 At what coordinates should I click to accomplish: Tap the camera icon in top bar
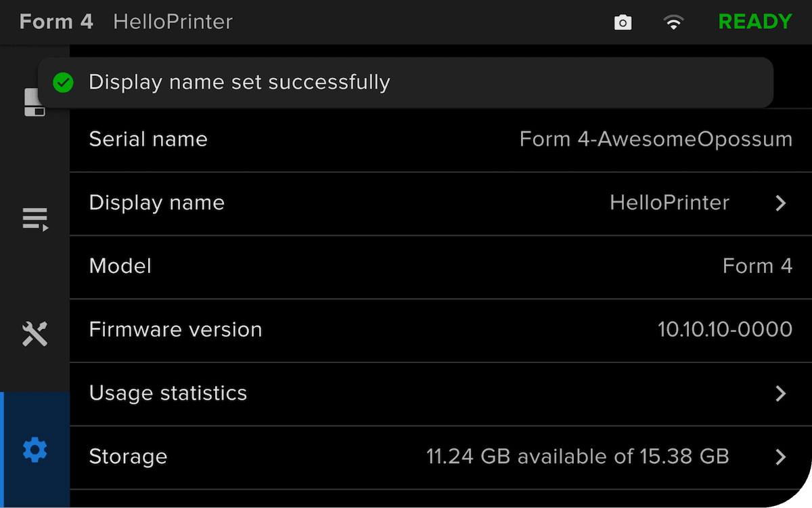click(x=623, y=23)
